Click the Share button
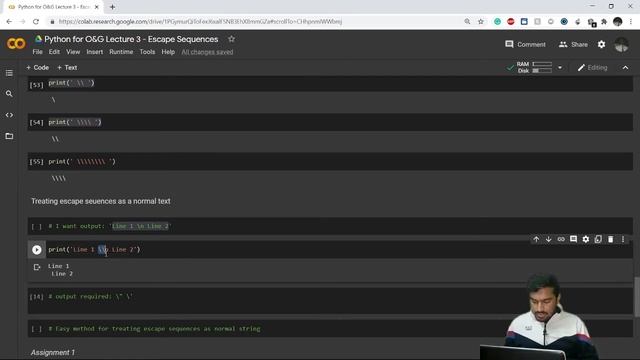640x360 pixels. tap(573, 44)
